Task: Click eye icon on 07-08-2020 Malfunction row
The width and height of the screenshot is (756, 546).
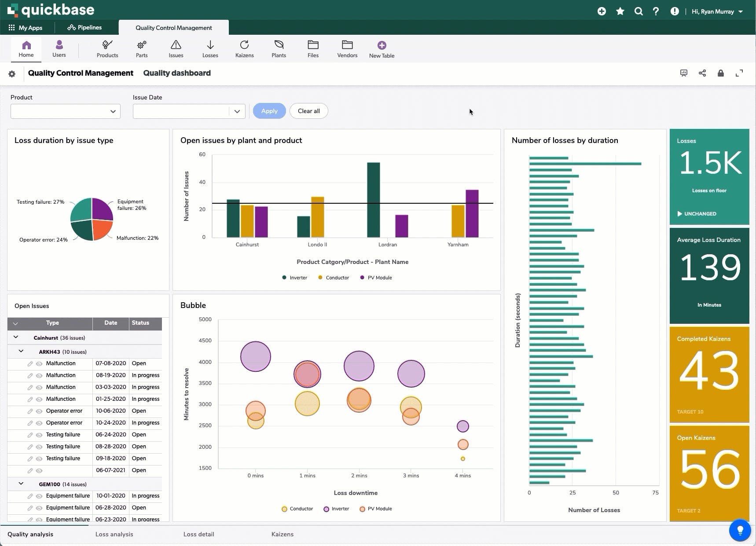Action: point(39,364)
